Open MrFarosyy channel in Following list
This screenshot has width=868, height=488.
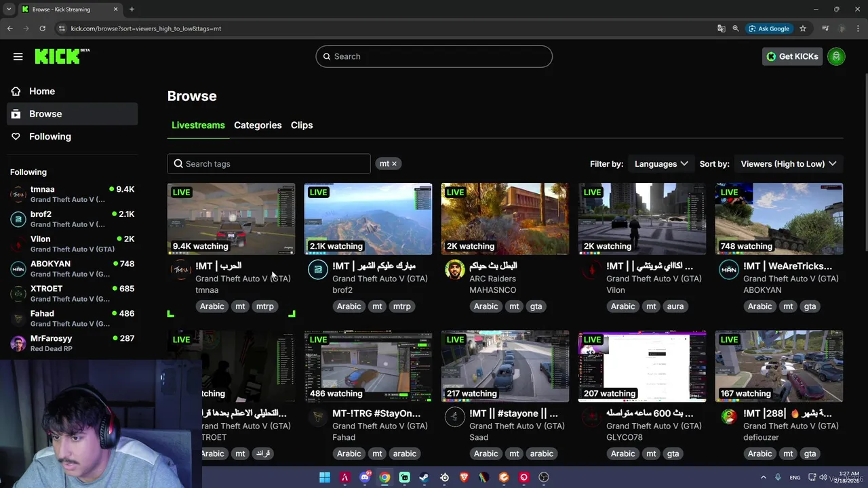[x=73, y=343]
